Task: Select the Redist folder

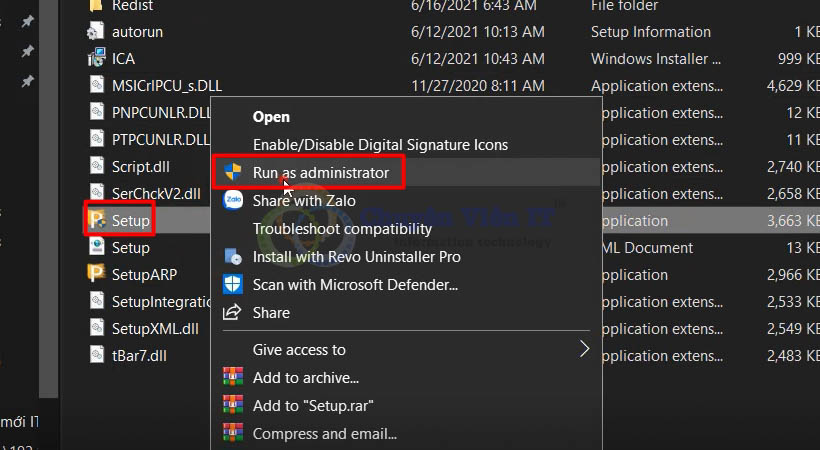Action: 132,6
